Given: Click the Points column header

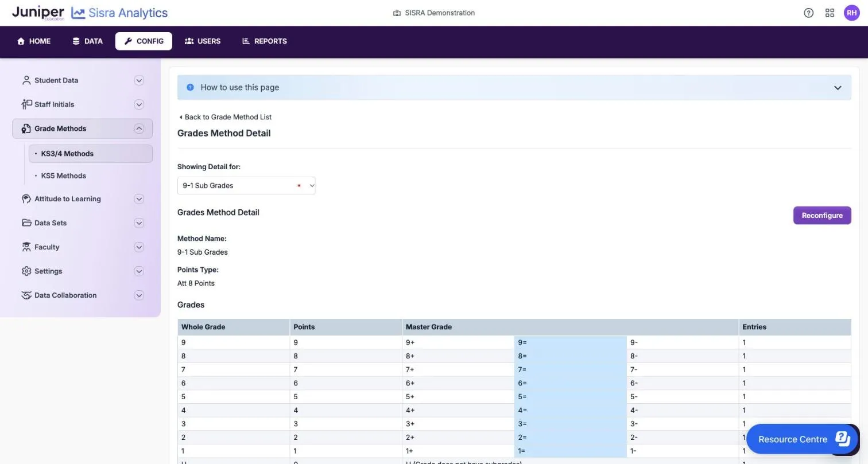Looking at the screenshot, I should tap(346, 327).
